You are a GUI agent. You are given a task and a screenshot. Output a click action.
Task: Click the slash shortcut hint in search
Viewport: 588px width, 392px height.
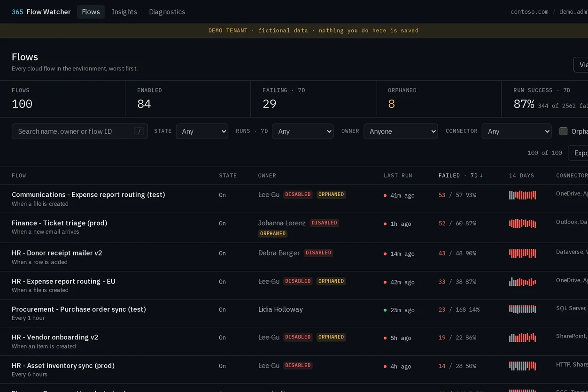139,131
